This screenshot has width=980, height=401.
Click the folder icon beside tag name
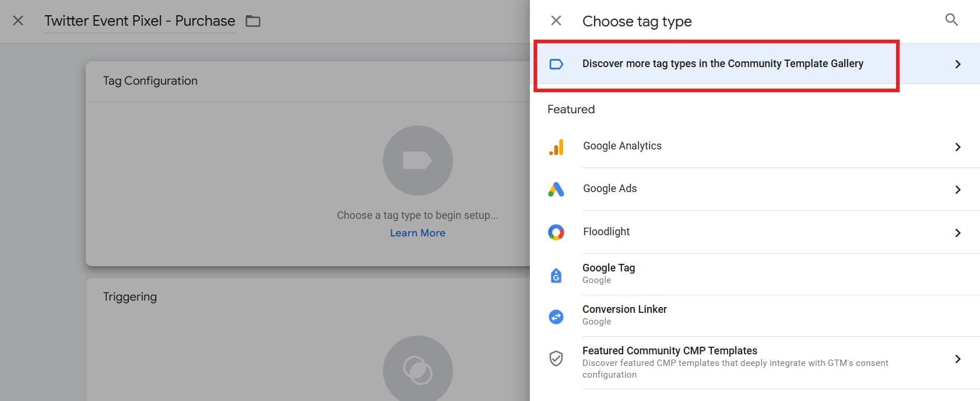pos(253,22)
